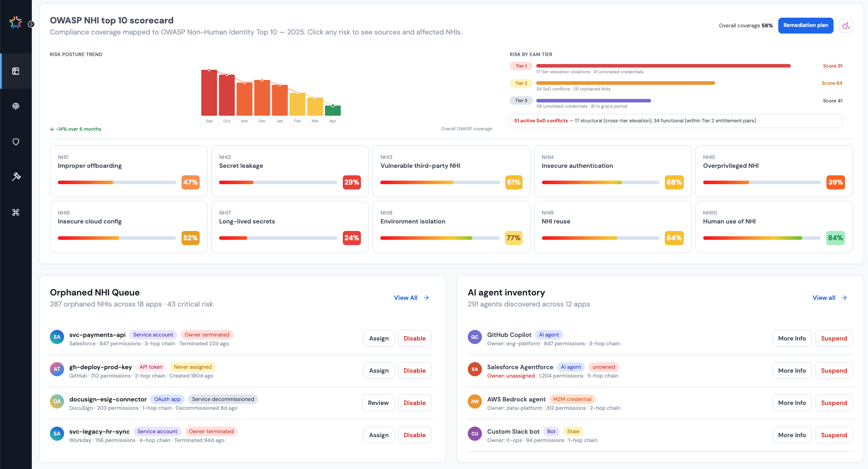868x469 pixels.
Task: Assign owner to svc-legacy-hr-sync
Action: pyautogui.click(x=379, y=435)
